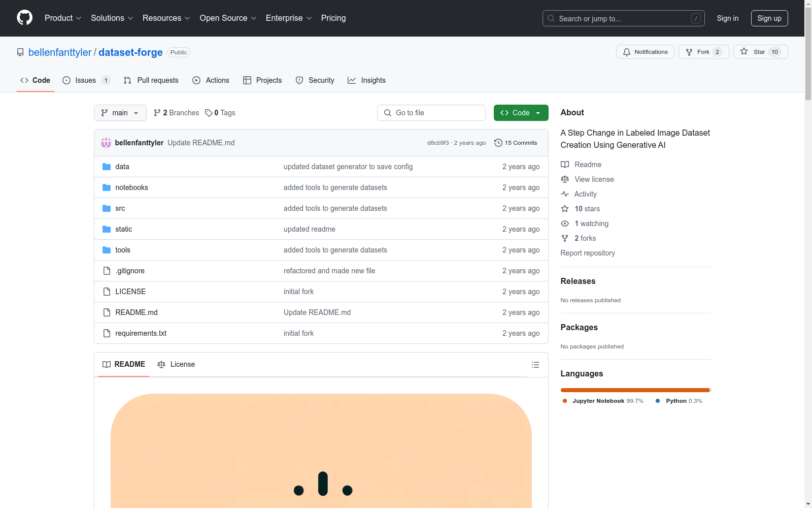The height and width of the screenshot is (508, 812).
Task: Switch to the Code tab
Action: pos(36,80)
